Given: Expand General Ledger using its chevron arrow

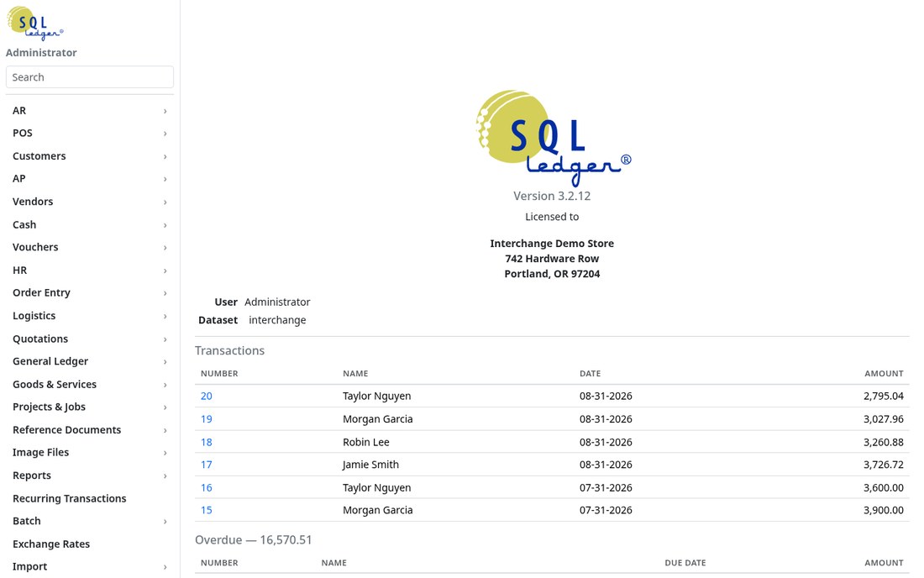Looking at the screenshot, I should pyautogui.click(x=165, y=361).
